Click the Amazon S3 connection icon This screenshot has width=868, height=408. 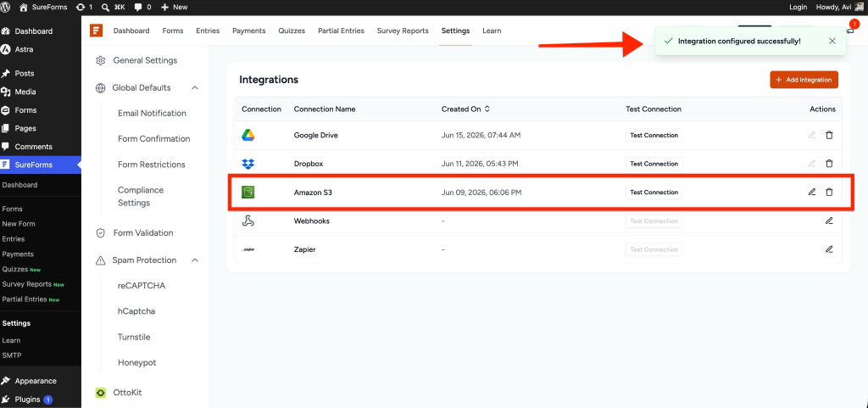point(248,193)
